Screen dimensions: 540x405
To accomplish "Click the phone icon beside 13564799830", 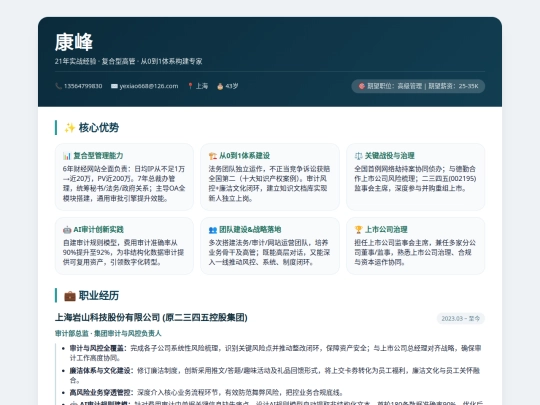I will (58, 86).
